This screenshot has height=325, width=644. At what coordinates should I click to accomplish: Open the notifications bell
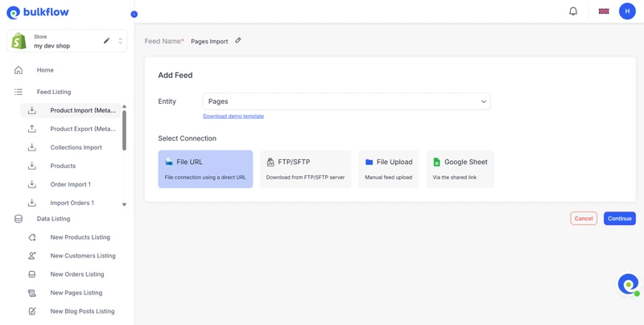pyautogui.click(x=573, y=11)
